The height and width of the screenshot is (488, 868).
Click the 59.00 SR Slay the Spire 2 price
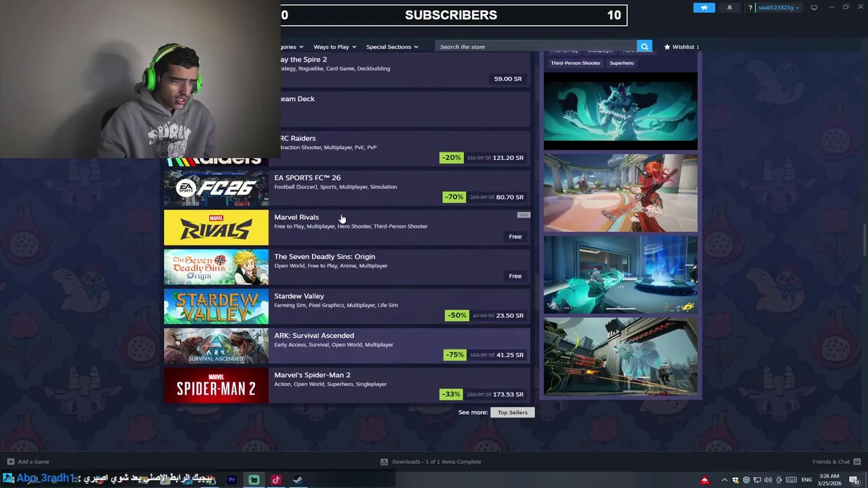508,79
